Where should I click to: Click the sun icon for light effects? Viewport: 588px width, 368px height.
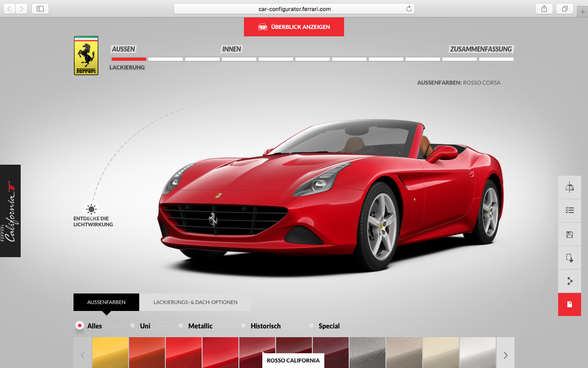(x=91, y=209)
